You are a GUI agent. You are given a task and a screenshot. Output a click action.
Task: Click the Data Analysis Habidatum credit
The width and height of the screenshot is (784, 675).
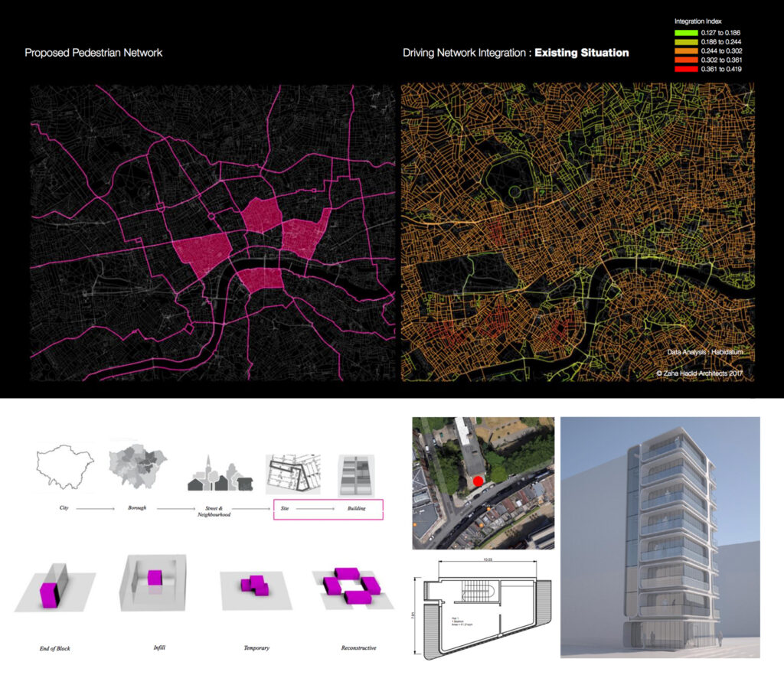[x=704, y=353]
